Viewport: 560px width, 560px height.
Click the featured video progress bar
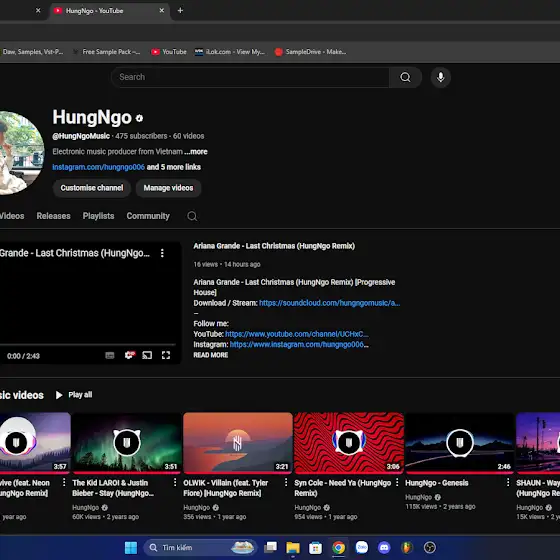88,345
